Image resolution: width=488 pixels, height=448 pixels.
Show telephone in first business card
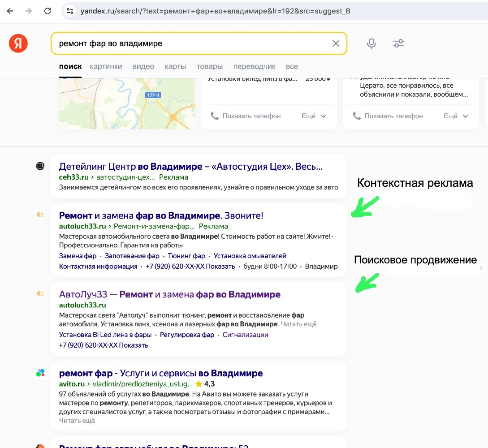click(251, 116)
